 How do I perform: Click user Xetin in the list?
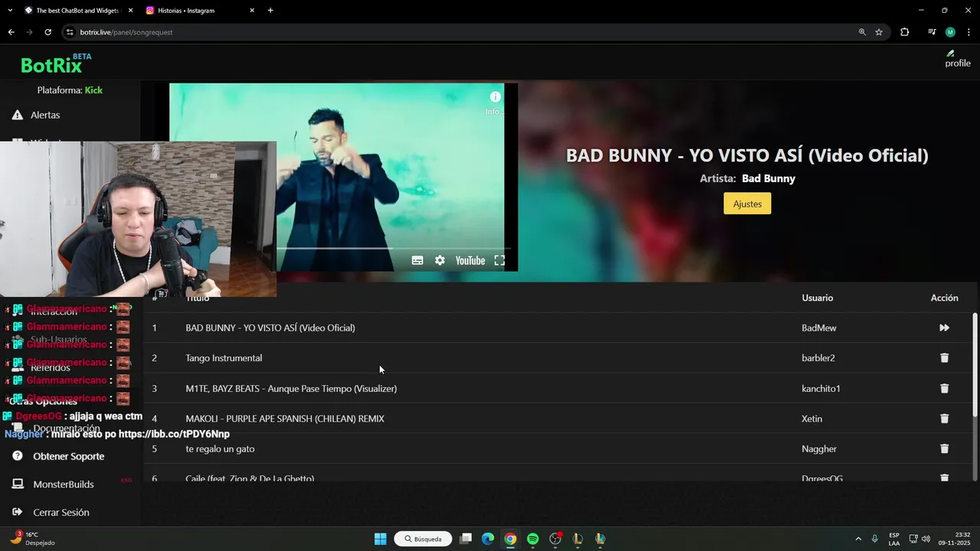[812, 419]
